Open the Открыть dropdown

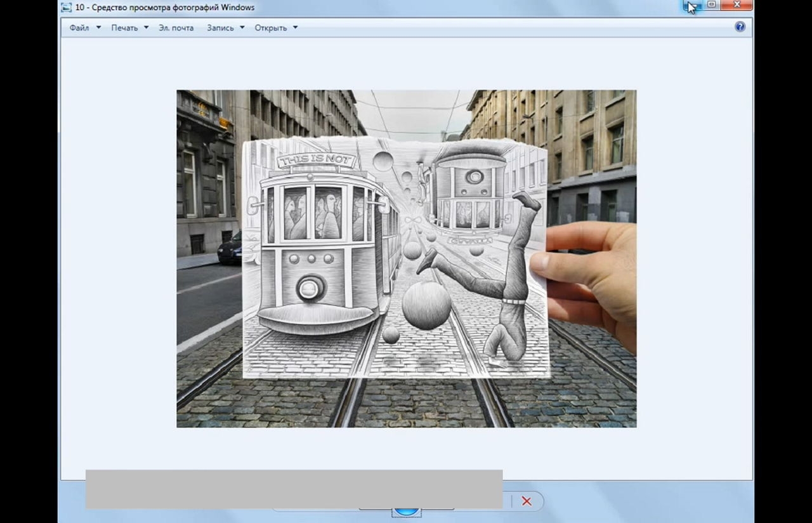coord(276,28)
